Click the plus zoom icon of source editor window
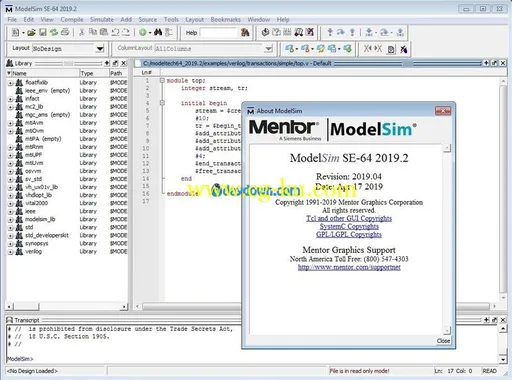512x380 pixels. 486,63
